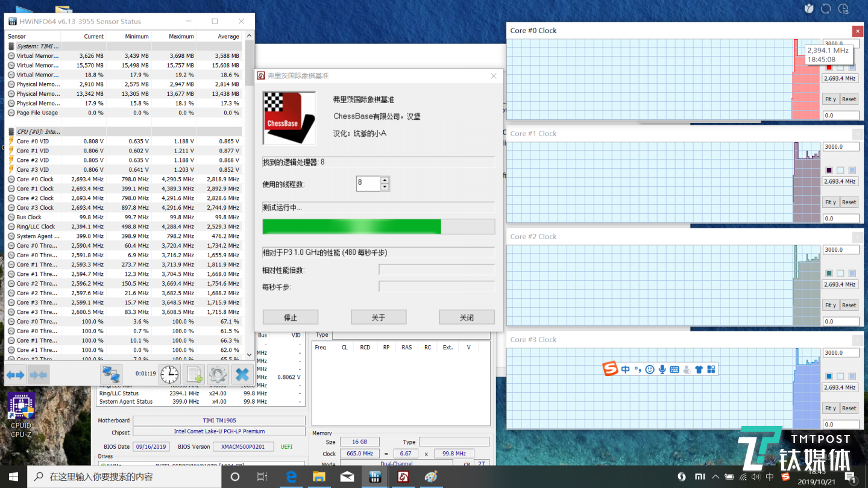Open the Sogou on-screen keyboard icon
This screenshot has width=868, height=488.
pyautogui.click(x=674, y=369)
